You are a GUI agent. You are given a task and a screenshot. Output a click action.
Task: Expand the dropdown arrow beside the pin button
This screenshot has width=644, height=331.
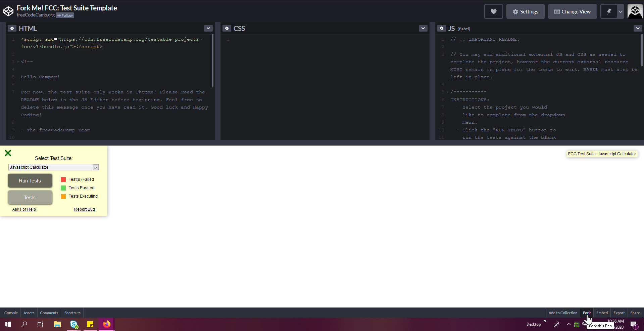[621, 11]
